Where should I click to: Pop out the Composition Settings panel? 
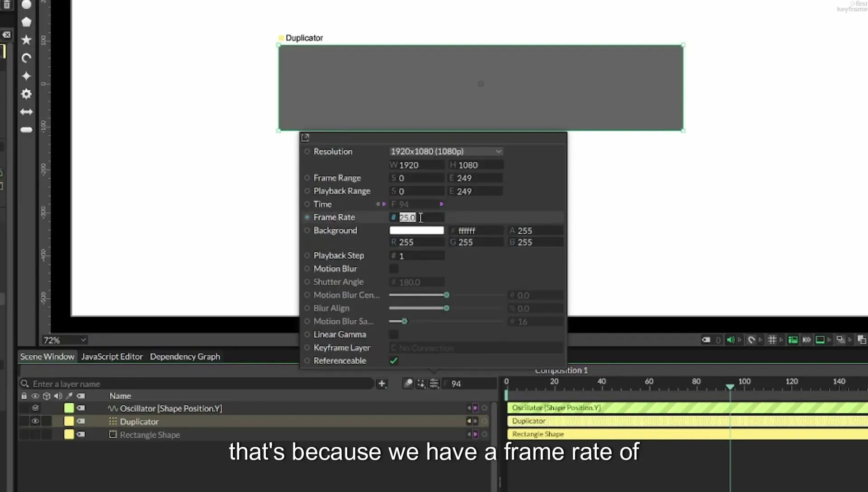point(305,137)
